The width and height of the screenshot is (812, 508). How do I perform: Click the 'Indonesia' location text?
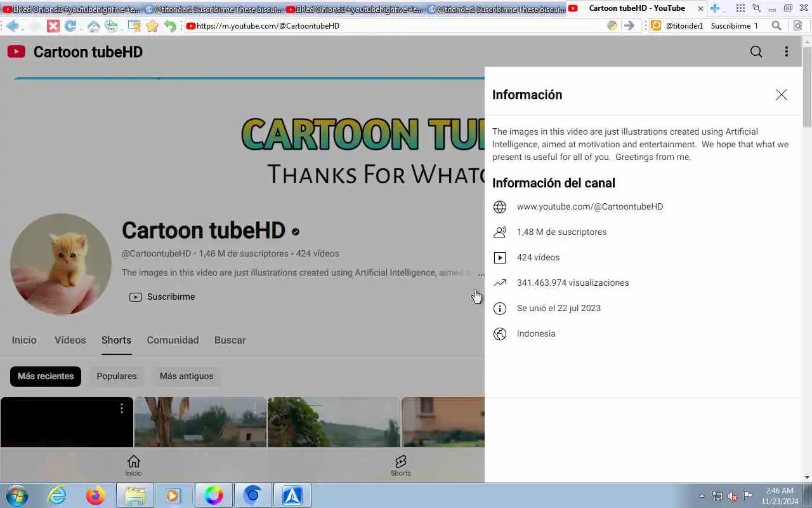pos(536,334)
